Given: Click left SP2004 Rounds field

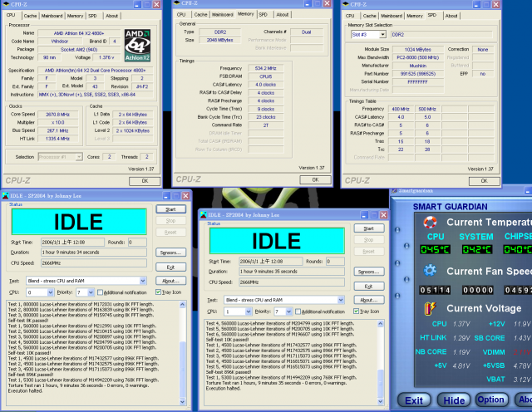Looking at the screenshot, I should click(x=137, y=242).
